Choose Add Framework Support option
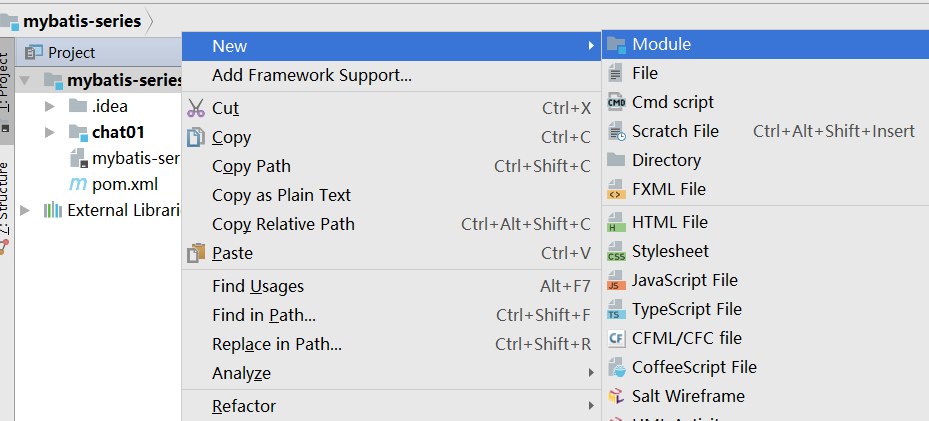The width and height of the screenshot is (929, 421). [x=311, y=75]
